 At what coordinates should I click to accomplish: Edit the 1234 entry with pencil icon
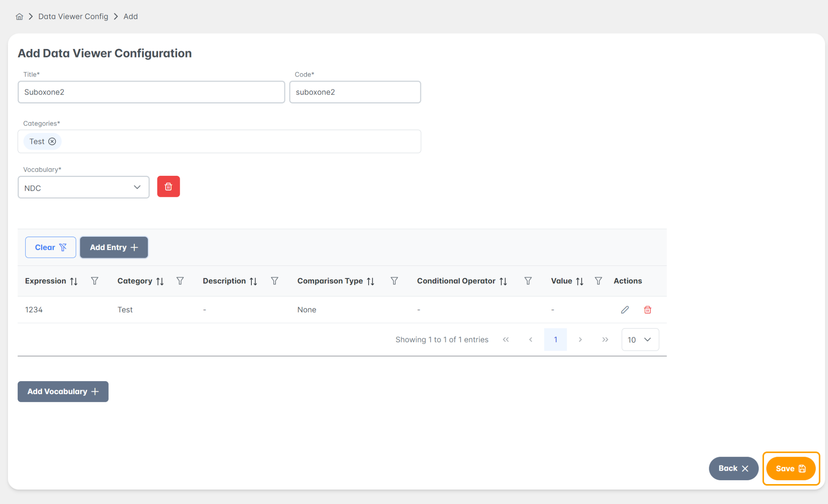coord(625,309)
